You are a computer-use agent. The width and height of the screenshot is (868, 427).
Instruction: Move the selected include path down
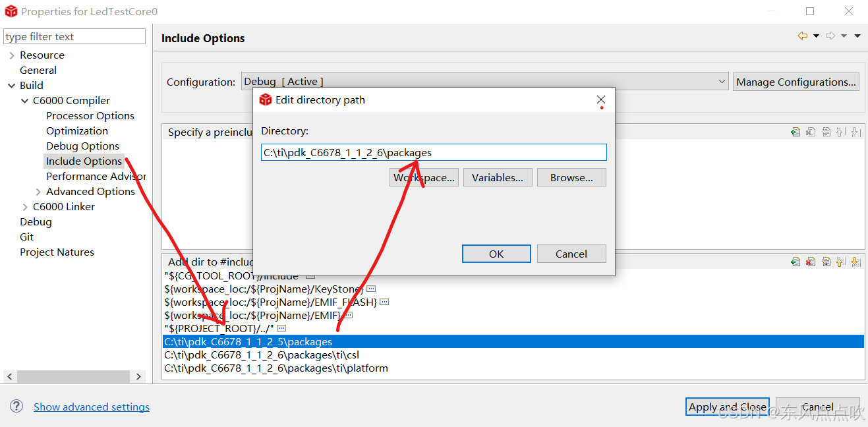pos(855,262)
